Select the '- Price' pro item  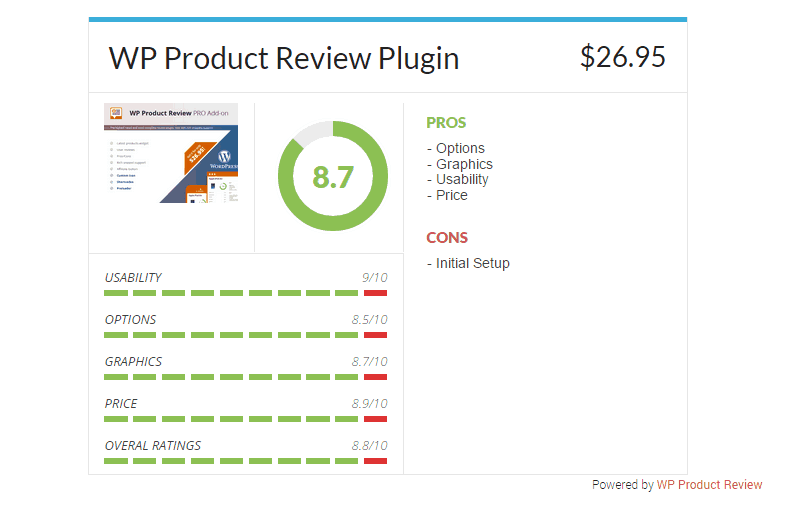click(447, 195)
